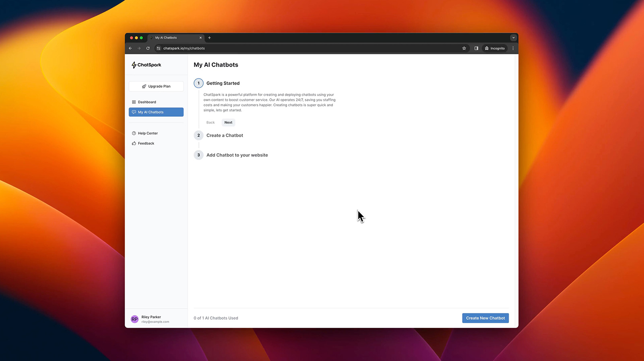View site information icon in address bar

pyautogui.click(x=159, y=48)
